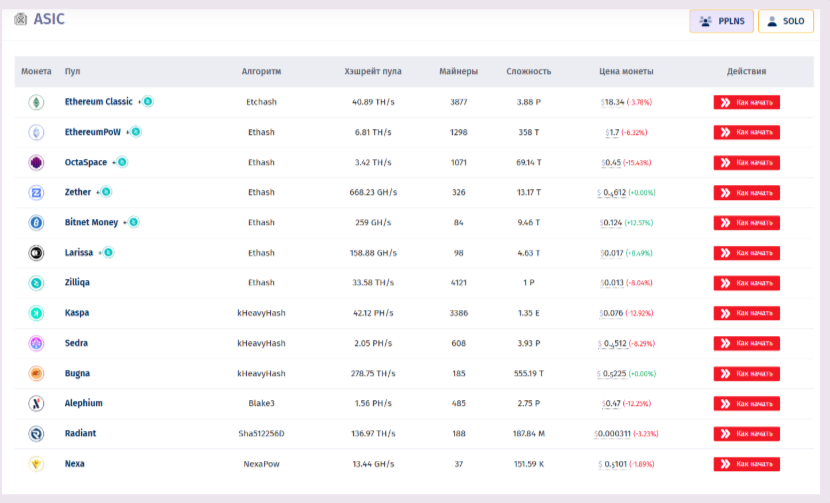Click Как начать button for EthereumPoW
The image size is (830, 503).
pyautogui.click(x=746, y=132)
